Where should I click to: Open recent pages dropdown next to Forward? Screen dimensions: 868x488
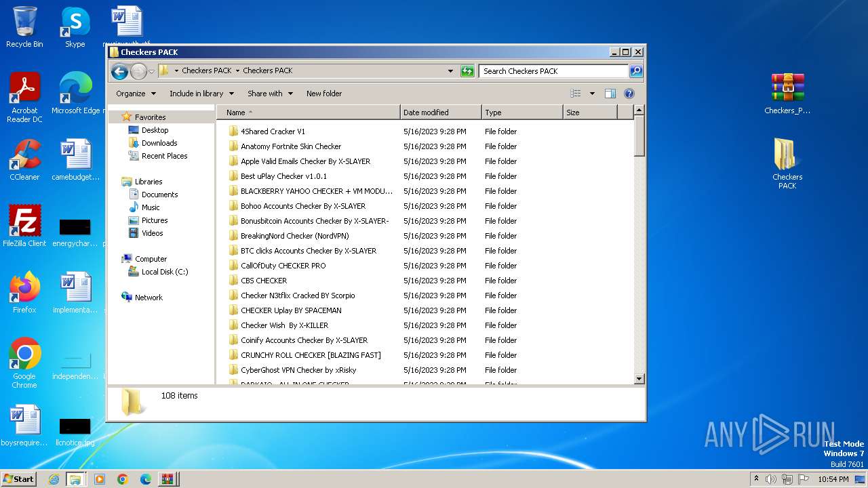point(152,71)
